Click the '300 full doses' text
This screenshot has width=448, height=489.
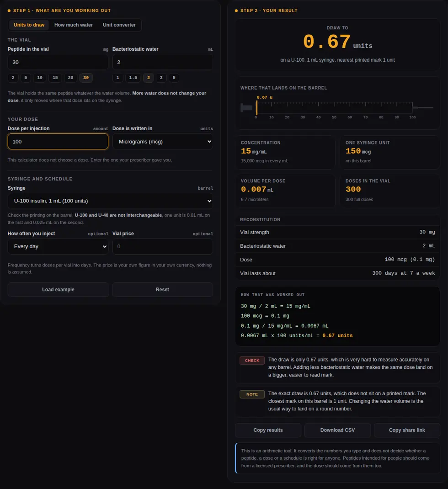coord(359,200)
